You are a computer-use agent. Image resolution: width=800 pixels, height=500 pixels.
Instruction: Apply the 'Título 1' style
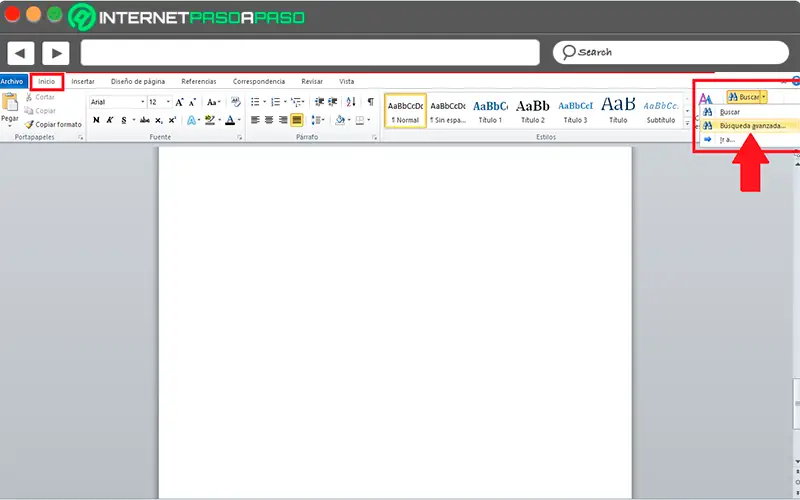pos(490,110)
